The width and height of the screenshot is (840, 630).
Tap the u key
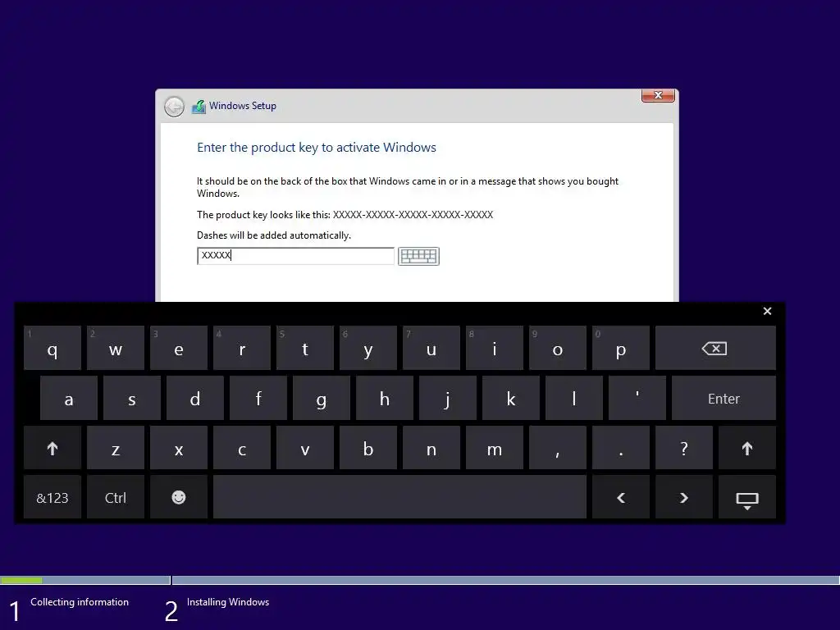431,348
